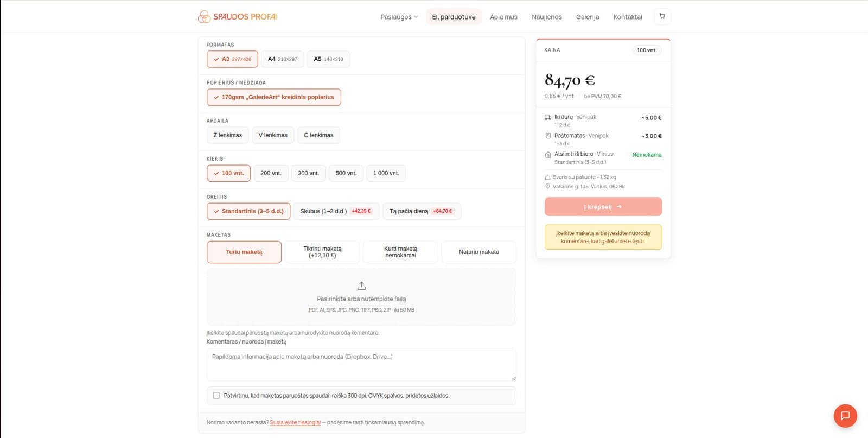Screen dimensions: 868x438
Task: Open the El. parduotuvė menu item
Action: [x=454, y=17]
